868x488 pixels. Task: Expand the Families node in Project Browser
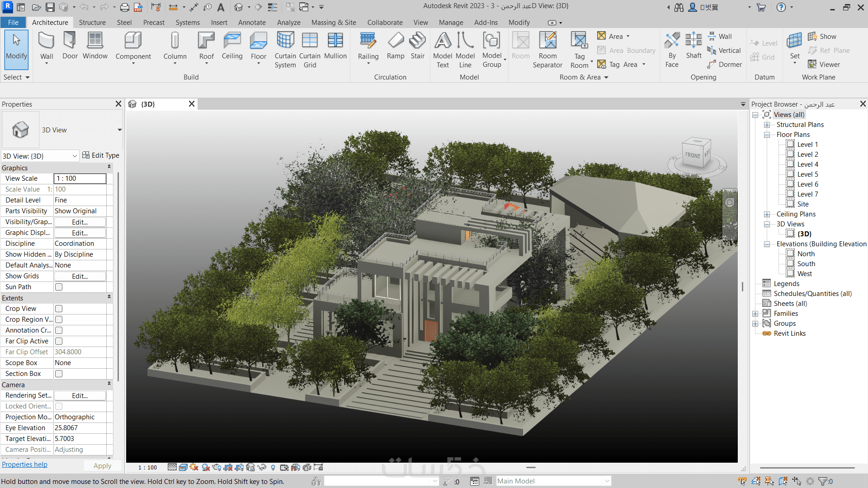tap(755, 314)
